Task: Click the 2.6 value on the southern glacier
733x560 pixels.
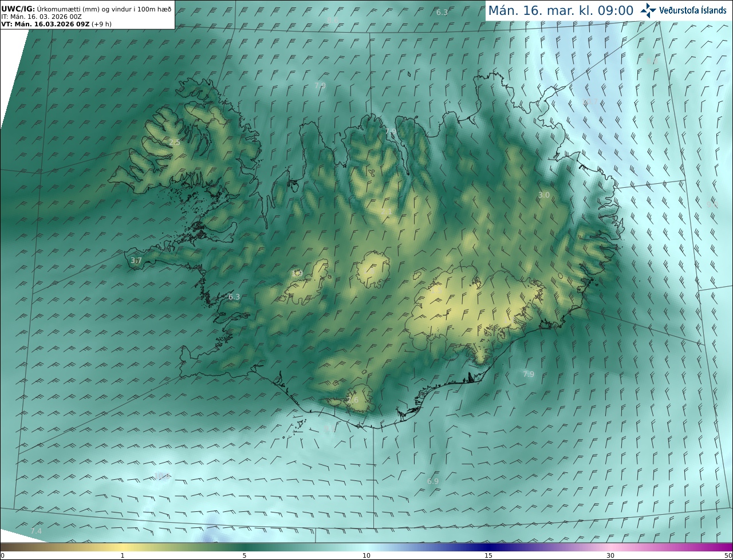Action: [353, 400]
